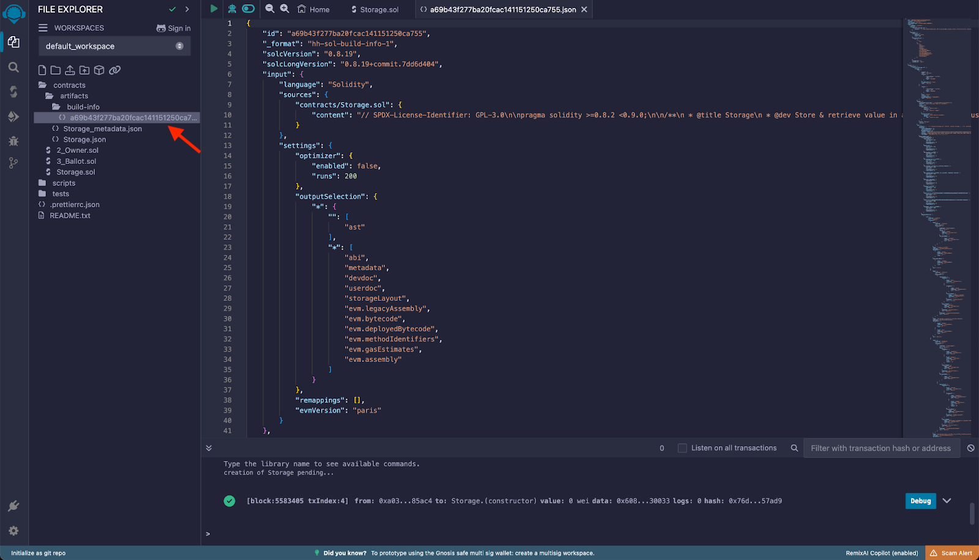Expand the transaction details chevron
This screenshot has height=560, width=979.
coord(947,501)
